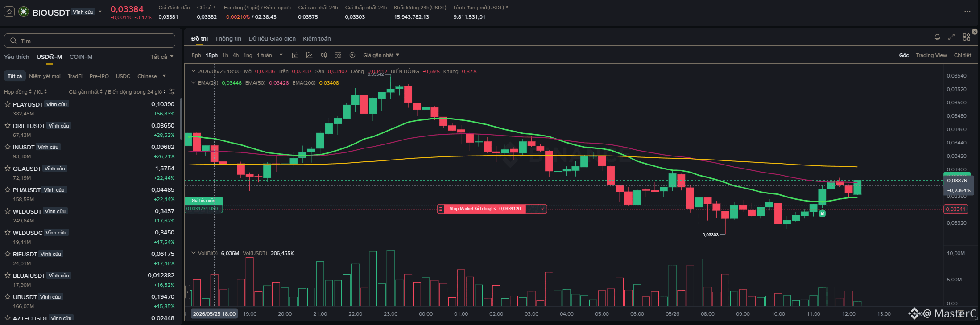
Task: Open the Kiểm toán tab
Action: point(317,39)
